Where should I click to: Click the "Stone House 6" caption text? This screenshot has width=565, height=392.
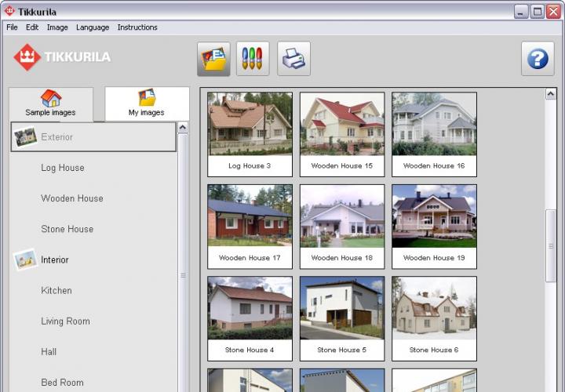[x=434, y=350]
